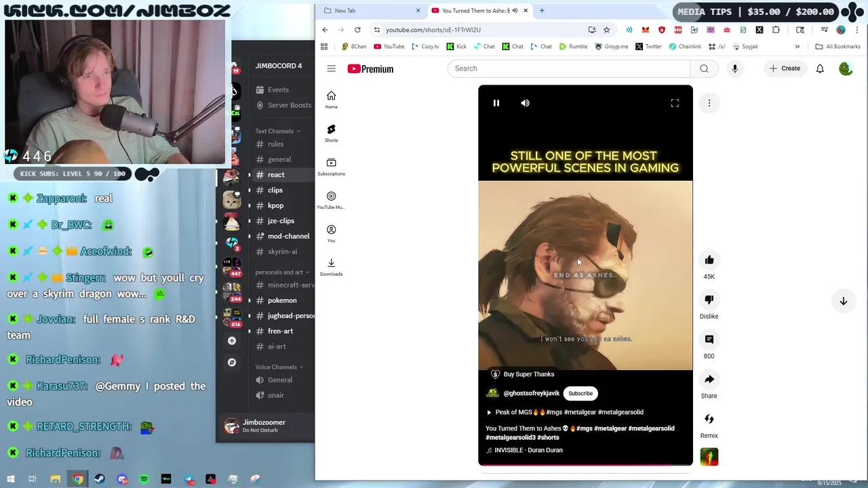Collapse personals and art category in Discord
Image resolution: width=868 pixels, height=488 pixels.
pyautogui.click(x=282, y=272)
